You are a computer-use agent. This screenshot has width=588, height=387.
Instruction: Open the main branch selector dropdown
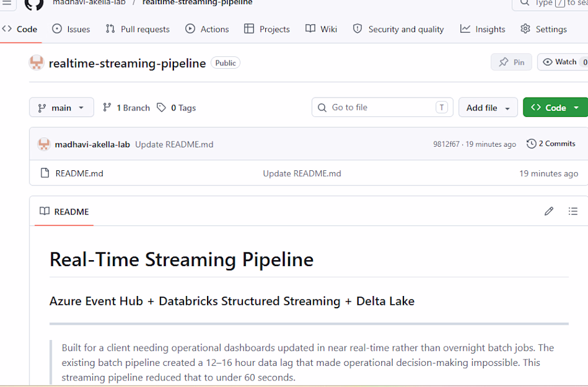coord(62,108)
